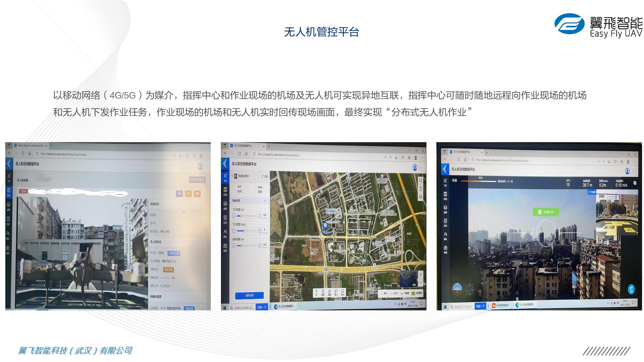Viewport: 644px width, 362px height.
Task: Expand the dropdown arrow beside avatar in map screenshot
Action: coord(421,168)
